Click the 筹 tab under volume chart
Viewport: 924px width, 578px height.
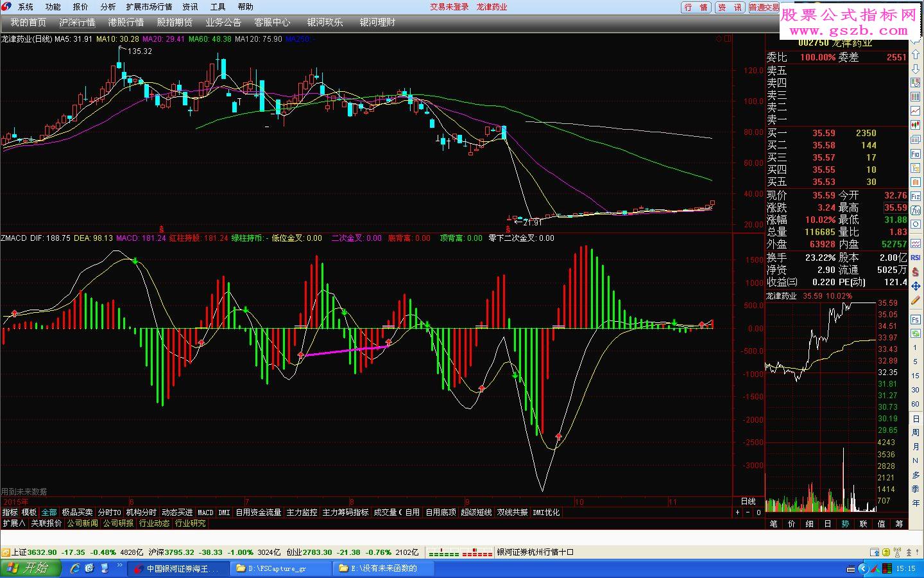click(899, 524)
